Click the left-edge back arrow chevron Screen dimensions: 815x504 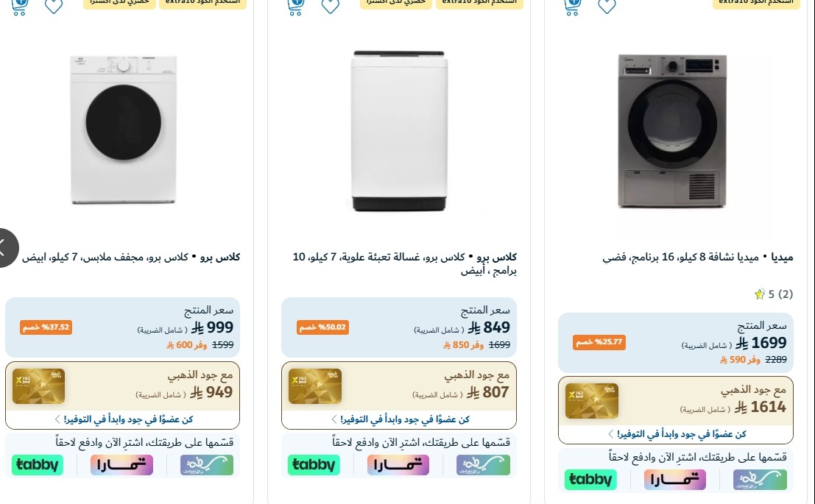click(x=6, y=248)
